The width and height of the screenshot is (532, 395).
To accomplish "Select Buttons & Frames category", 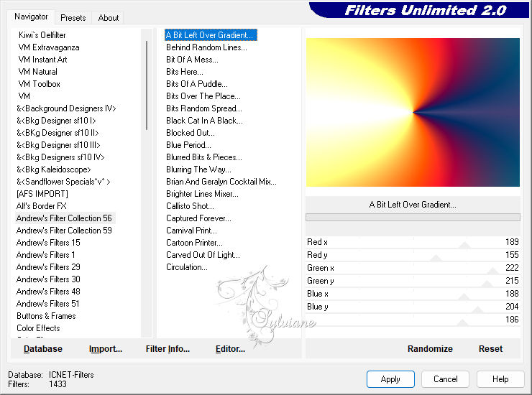I will coord(46,316).
